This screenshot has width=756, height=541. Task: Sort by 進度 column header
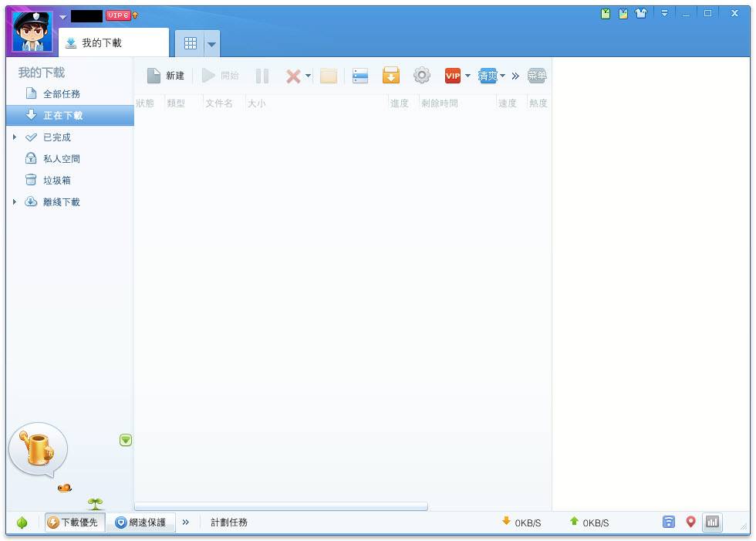pos(400,103)
